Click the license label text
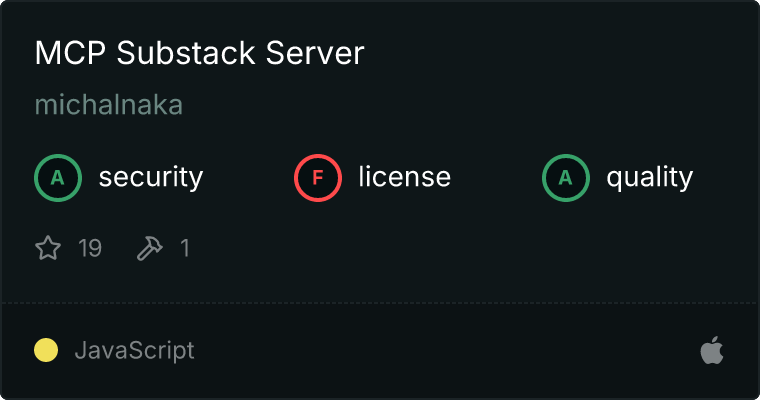The height and width of the screenshot is (400, 760). click(x=404, y=178)
